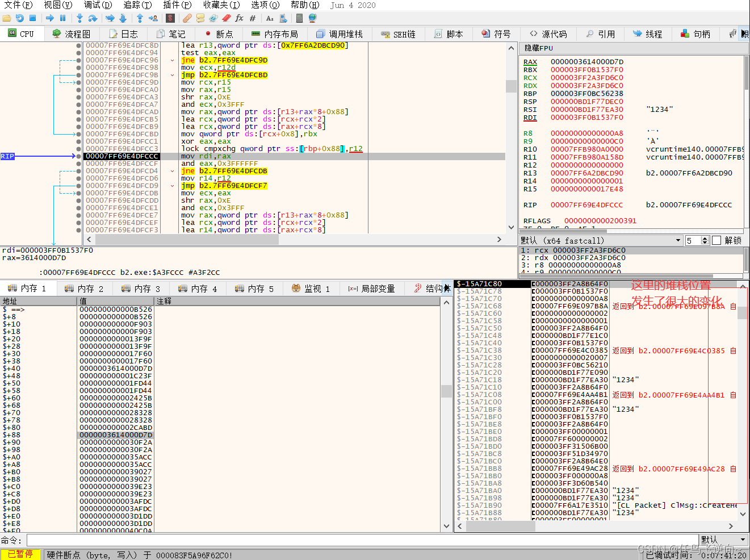The width and height of the screenshot is (750, 560).
Task: Click scroll arrow at end of top tab bar
Action: (x=744, y=34)
